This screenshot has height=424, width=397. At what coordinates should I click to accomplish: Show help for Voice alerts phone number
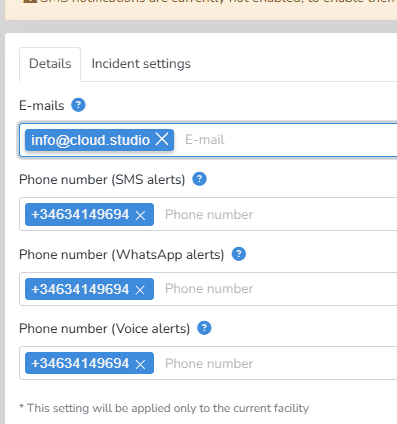204,328
